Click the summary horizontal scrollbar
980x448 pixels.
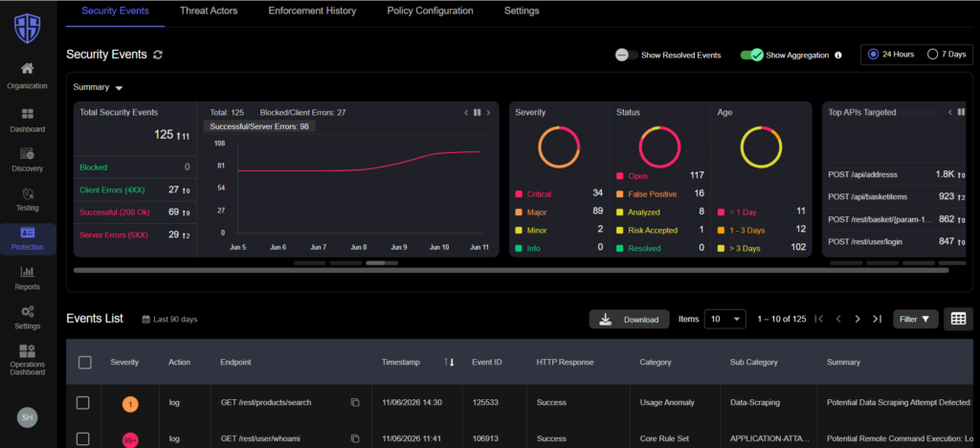pos(511,271)
